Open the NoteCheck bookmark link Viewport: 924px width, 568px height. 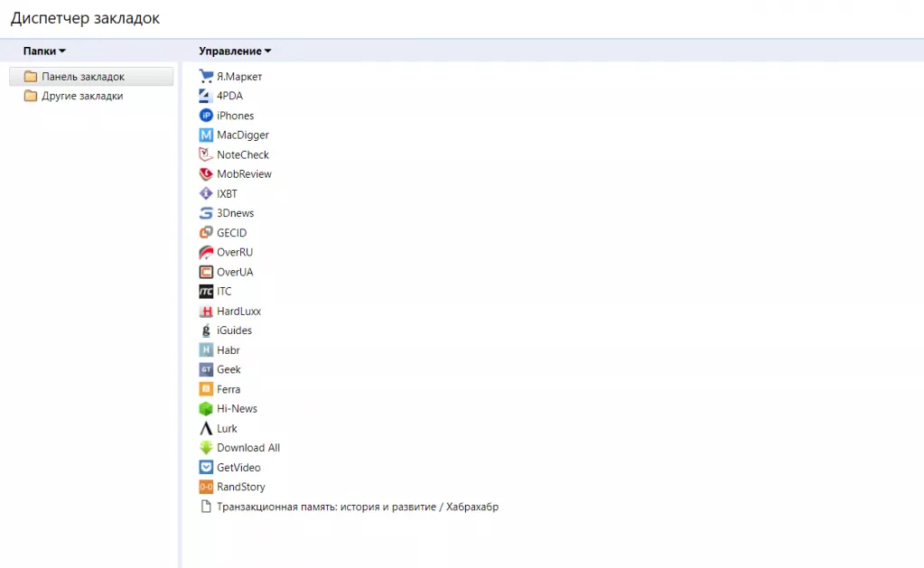point(241,154)
